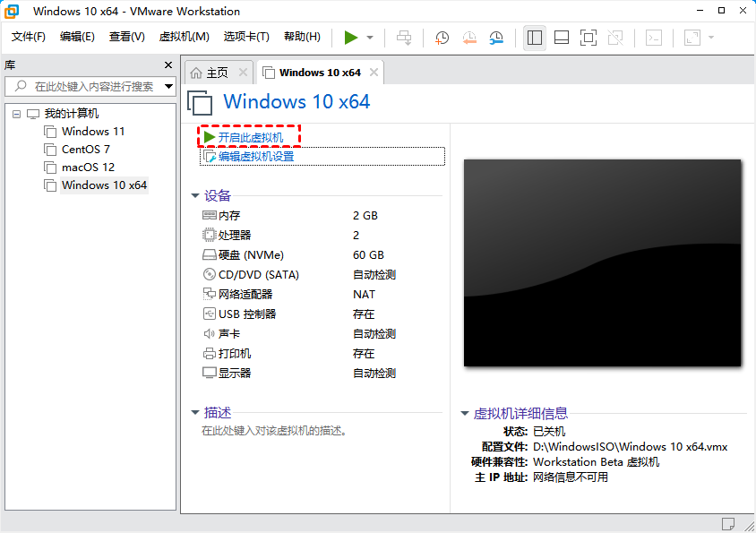Close the 主页 tab

pyautogui.click(x=243, y=73)
